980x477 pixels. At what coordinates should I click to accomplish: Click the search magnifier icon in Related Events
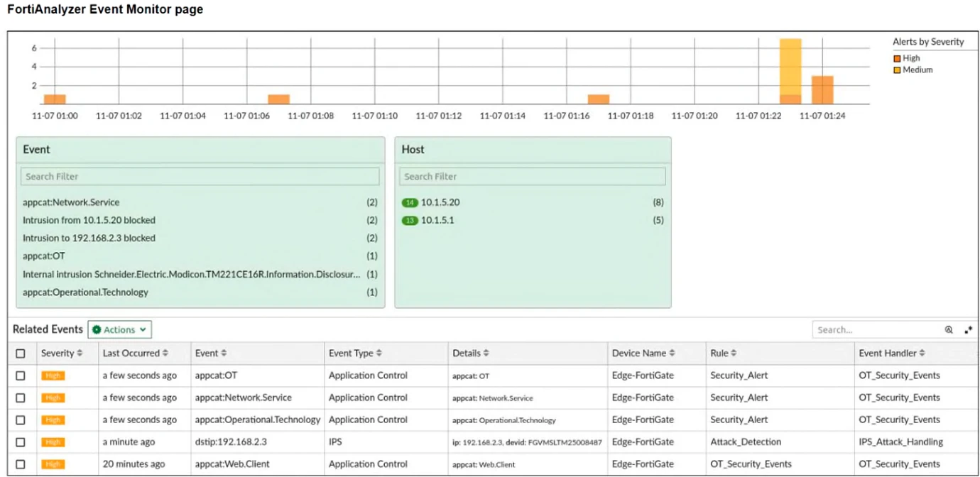coord(948,330)
